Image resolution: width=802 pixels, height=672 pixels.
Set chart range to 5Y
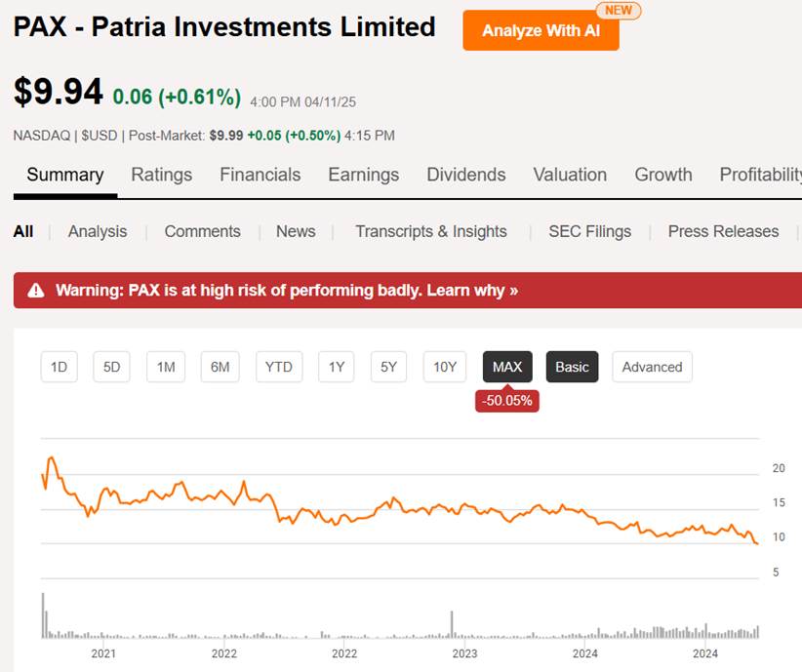tap(388, 367)
